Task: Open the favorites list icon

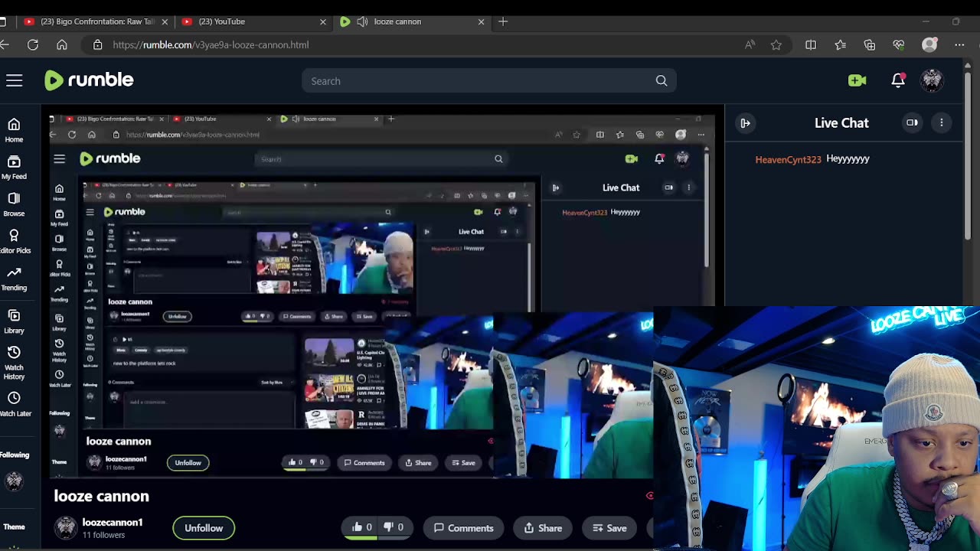Action: click(x=841, y=45)
